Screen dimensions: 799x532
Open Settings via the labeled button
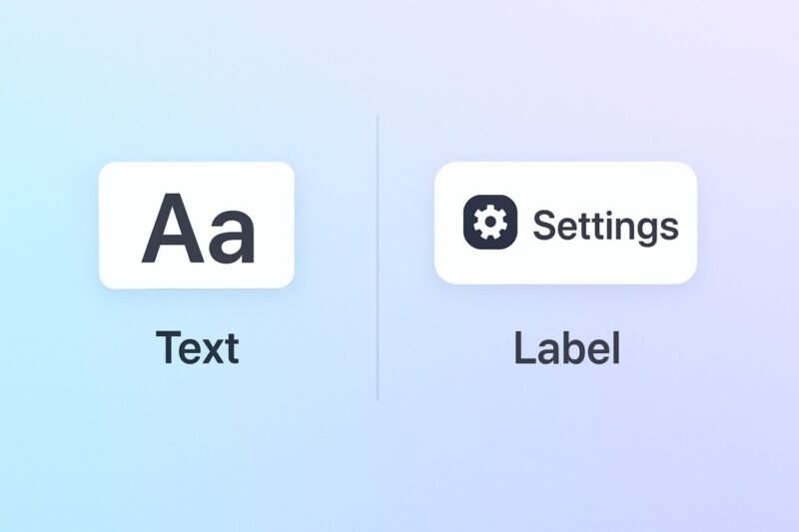565,223
